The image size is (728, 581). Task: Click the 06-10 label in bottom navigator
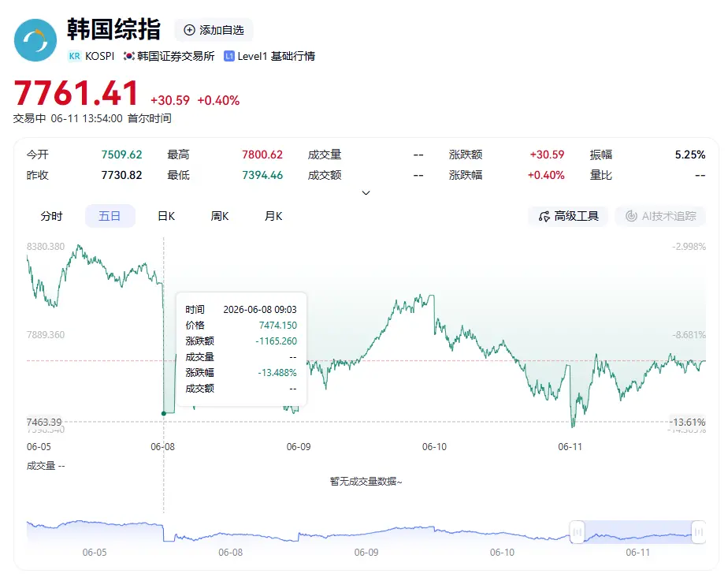[x=503, y=553]
